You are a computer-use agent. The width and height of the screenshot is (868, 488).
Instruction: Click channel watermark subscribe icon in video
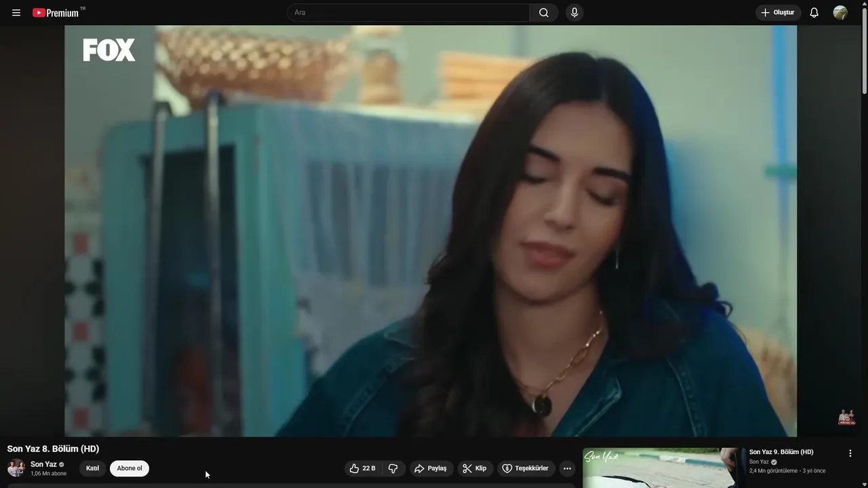point(846,418)
